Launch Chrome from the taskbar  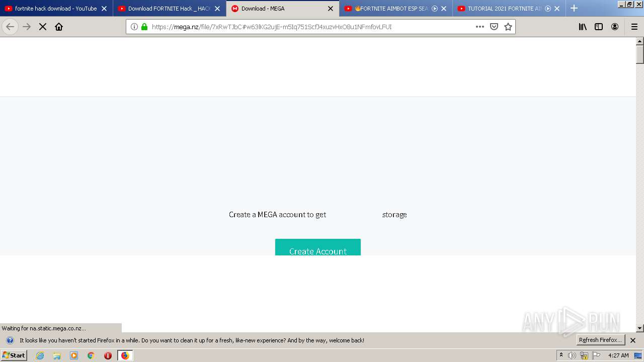coord(91,355)
